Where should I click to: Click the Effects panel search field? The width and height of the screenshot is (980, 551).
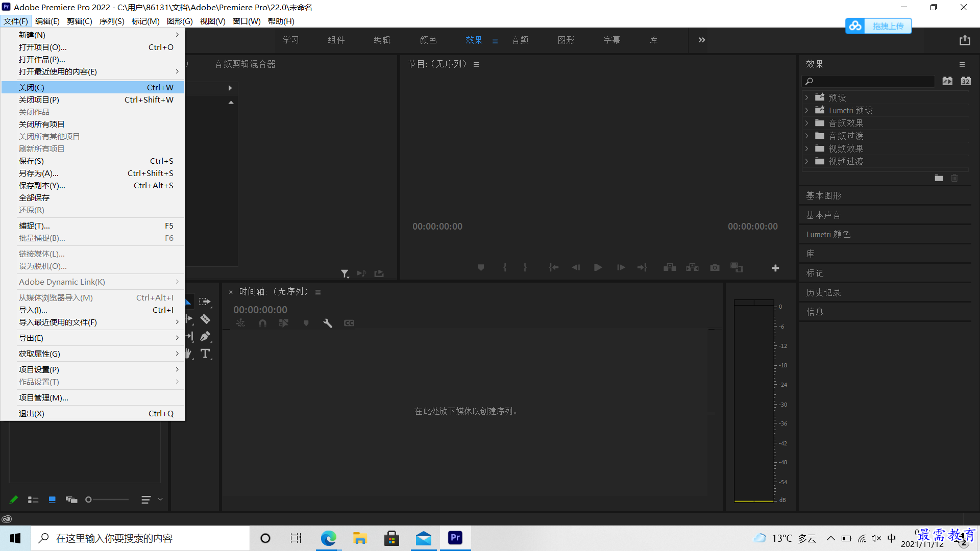point(868,81)
